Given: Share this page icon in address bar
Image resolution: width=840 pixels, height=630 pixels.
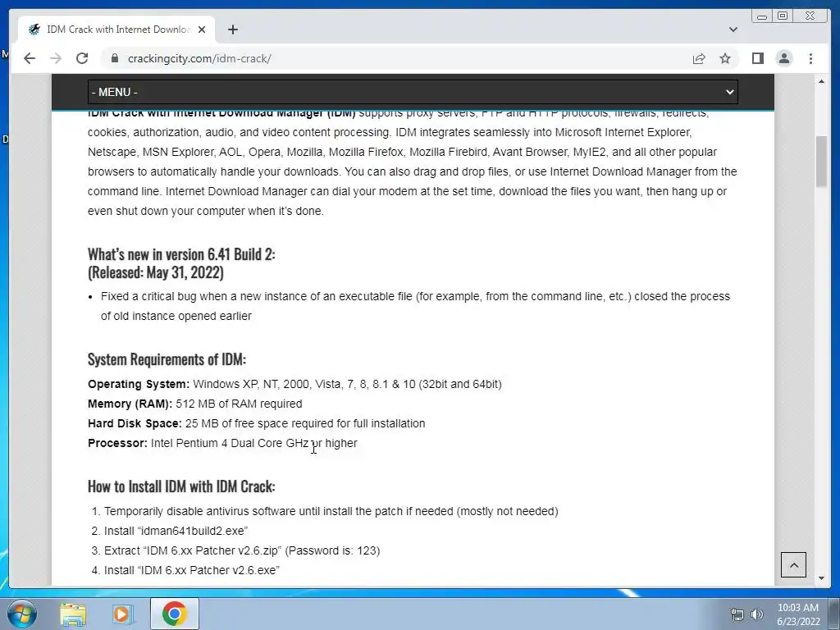Looking at the screenshot, I should coord(699,58).
